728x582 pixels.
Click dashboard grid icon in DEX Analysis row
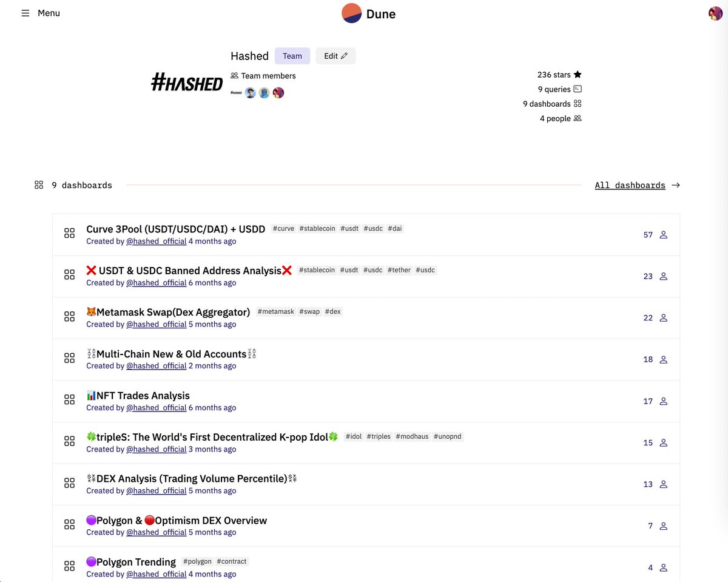[69, 483]
